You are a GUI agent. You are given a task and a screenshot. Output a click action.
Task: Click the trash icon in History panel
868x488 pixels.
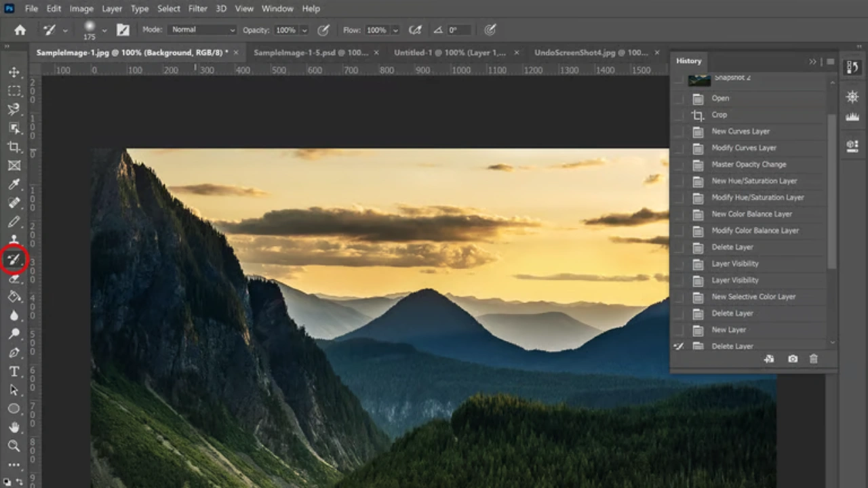[814, 359]
